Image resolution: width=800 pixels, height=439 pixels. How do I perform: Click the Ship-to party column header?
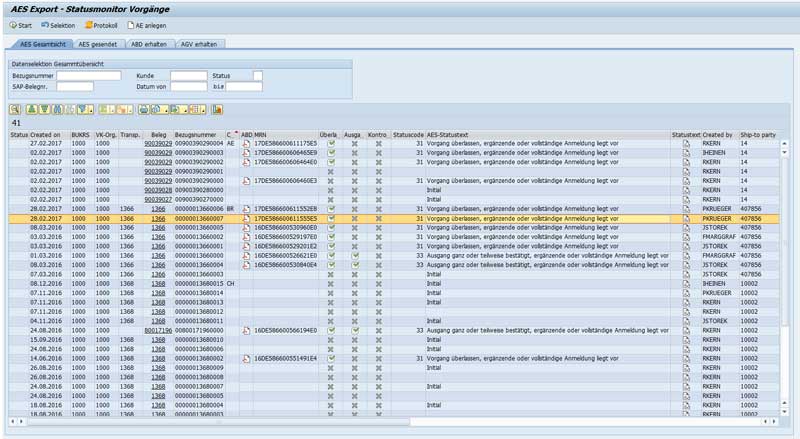click(x=758, y=135)
